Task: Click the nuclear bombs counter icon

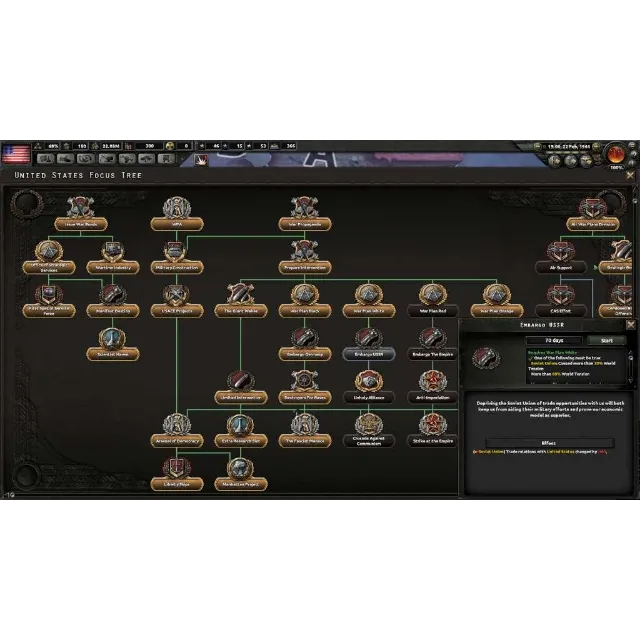Action: (x=170, y=146)
